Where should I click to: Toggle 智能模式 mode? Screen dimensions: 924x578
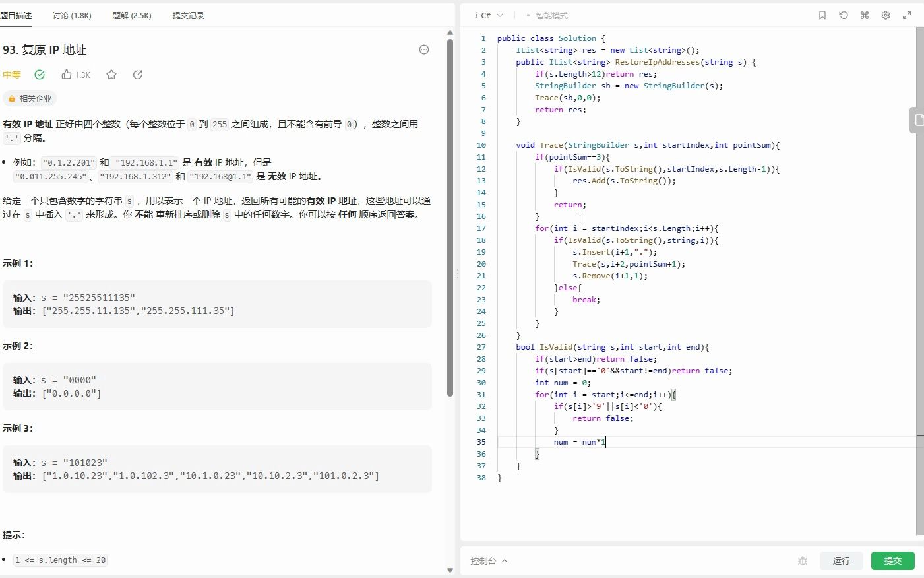click(551, 15)
